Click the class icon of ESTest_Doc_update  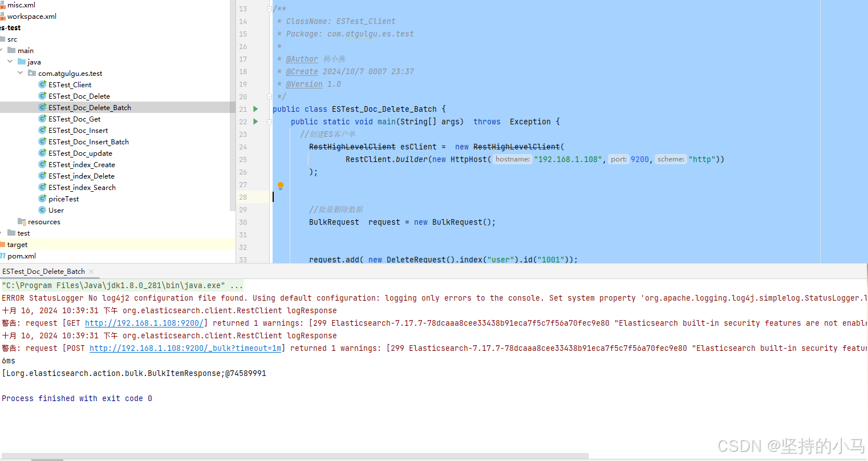[x=42, y=153]
